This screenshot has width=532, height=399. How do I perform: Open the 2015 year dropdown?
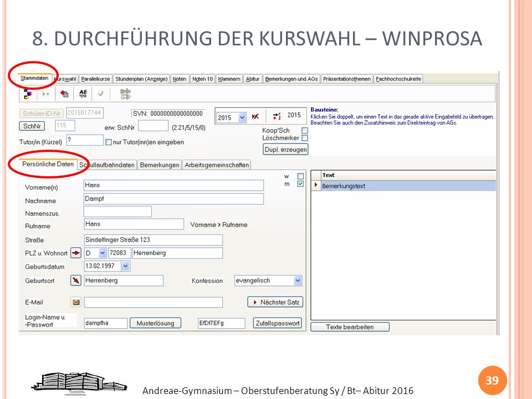[x=242, y=117]
